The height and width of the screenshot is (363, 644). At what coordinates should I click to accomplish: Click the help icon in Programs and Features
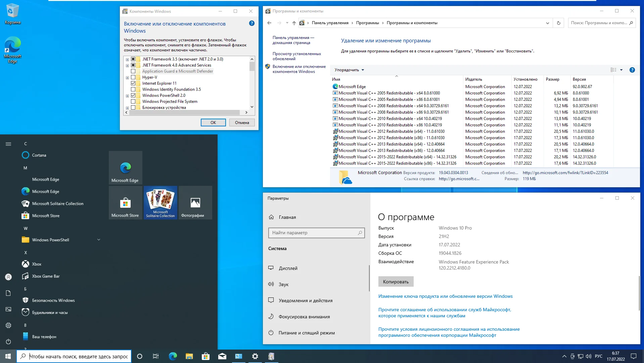[x=632, y=70]
